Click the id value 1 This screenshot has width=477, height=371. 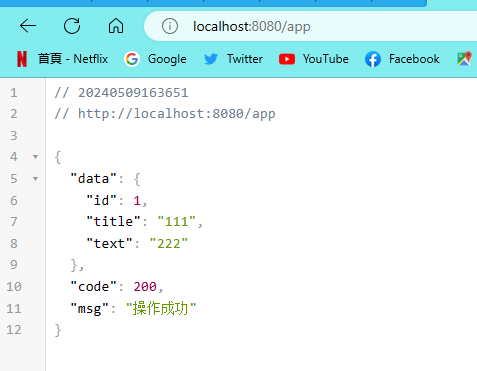137,200
